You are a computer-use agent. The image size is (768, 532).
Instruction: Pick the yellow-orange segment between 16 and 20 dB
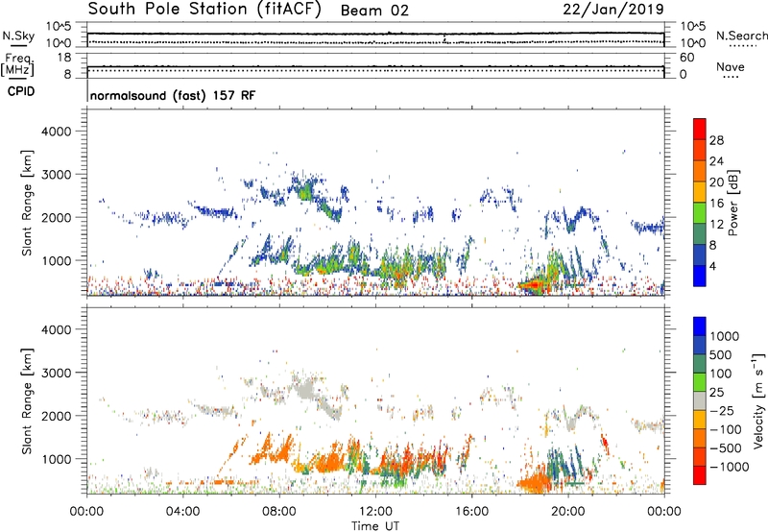(700, 192)
